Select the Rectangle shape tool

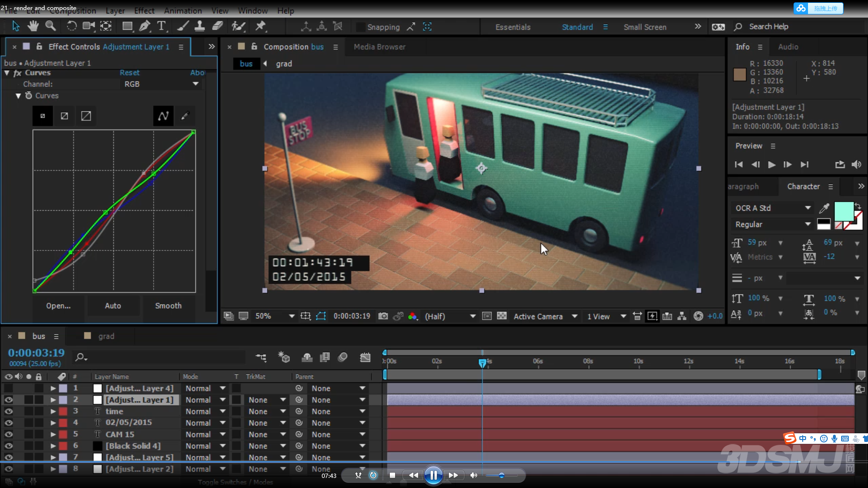pos(127,26)
